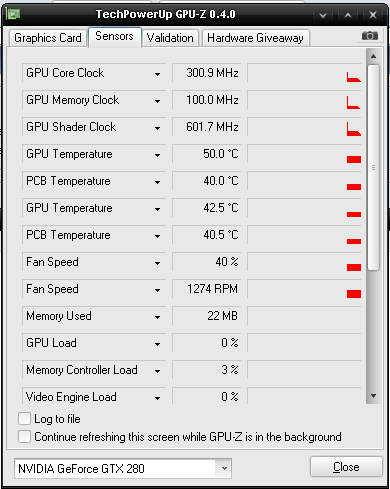Image resolution: width=390 pixels, height=489 pixels.
Task: Minimize window with title bar down chevron
Action: 323,15
